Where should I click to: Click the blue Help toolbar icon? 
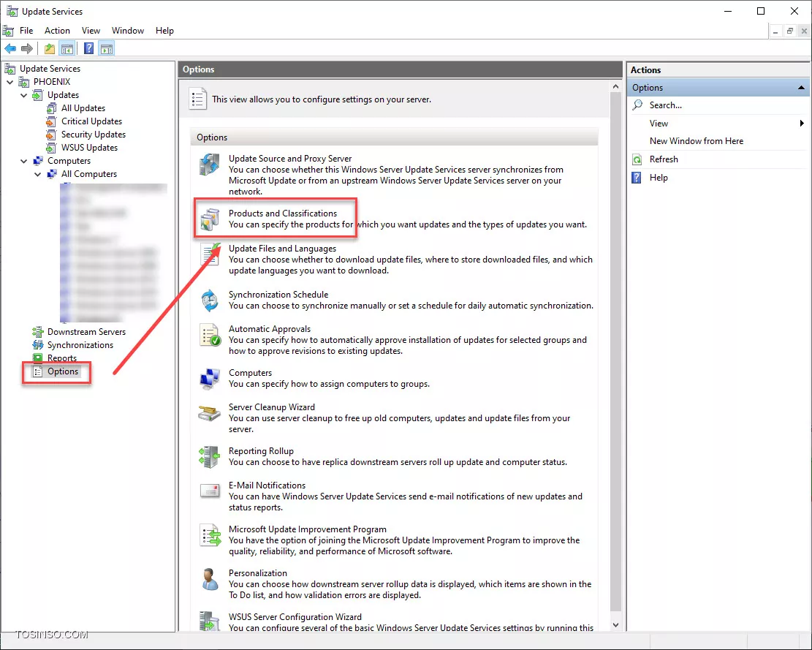point(89,49)
